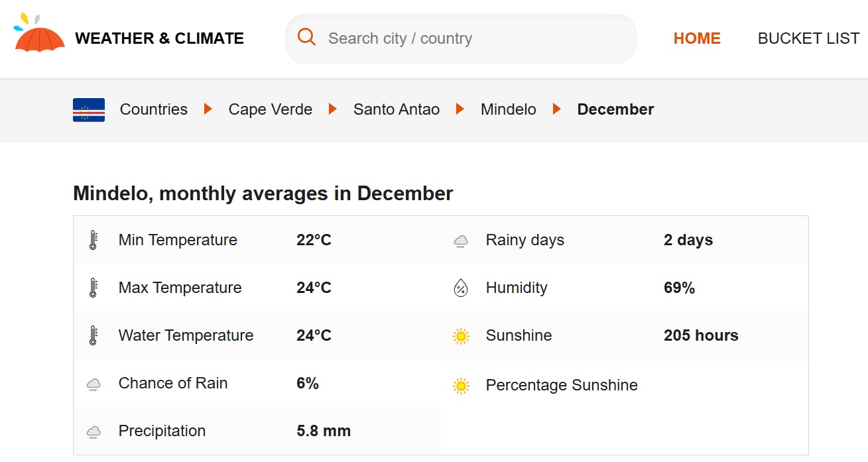This screenshot has width=868, height=462.
Task: Click the umbrella logo icon
Action: pos(39,37)
